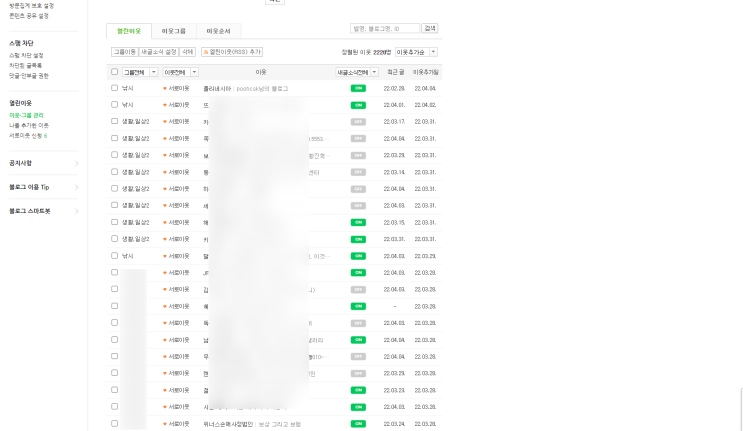Open 이웃·그룹 관리 in the sidebar
The width and height of the screenshot is (743, 431).
[26, 116]
